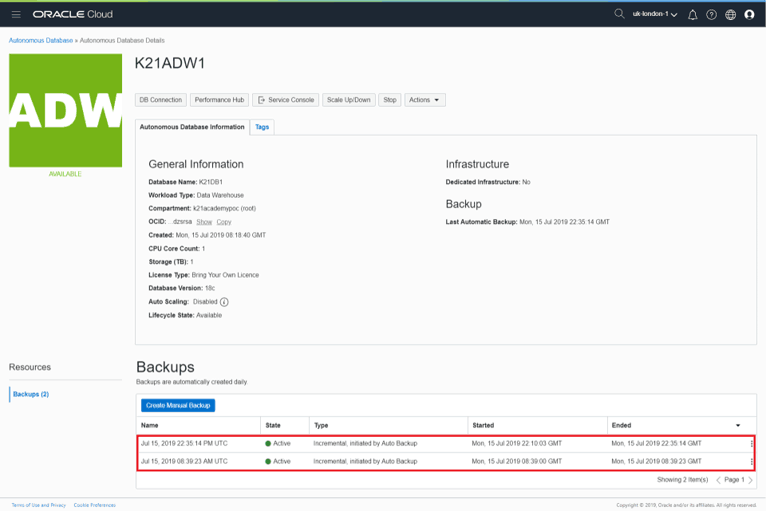Launch the Service Console

coord(286,100)
